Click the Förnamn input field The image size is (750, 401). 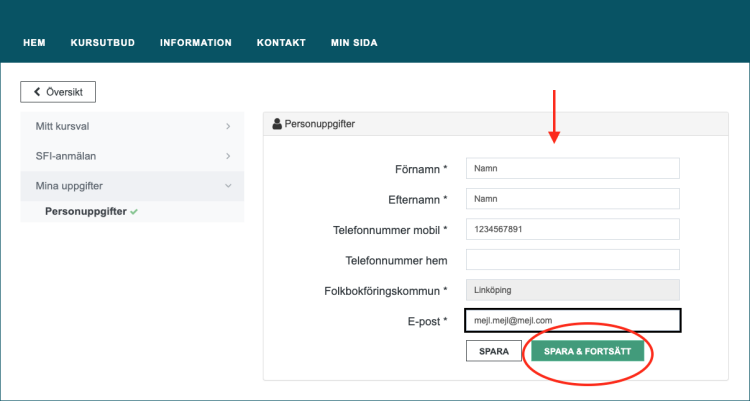click(573, 169)
